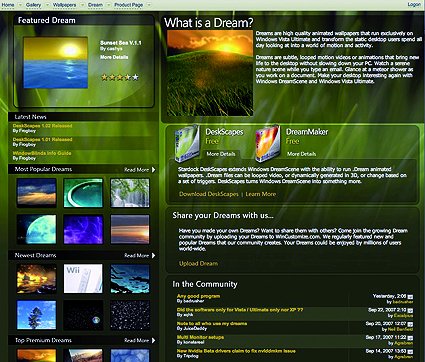
Task: Click the arrow beside Top Premium Dreams Read More
Action: click(x=154, y=340)
